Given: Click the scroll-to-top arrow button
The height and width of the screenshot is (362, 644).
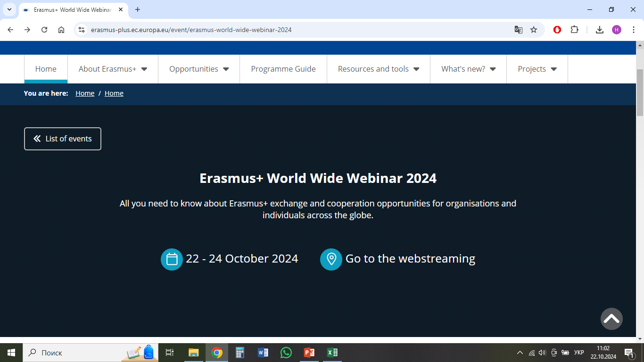Looking at the screenshot, I should coord(611,319).
